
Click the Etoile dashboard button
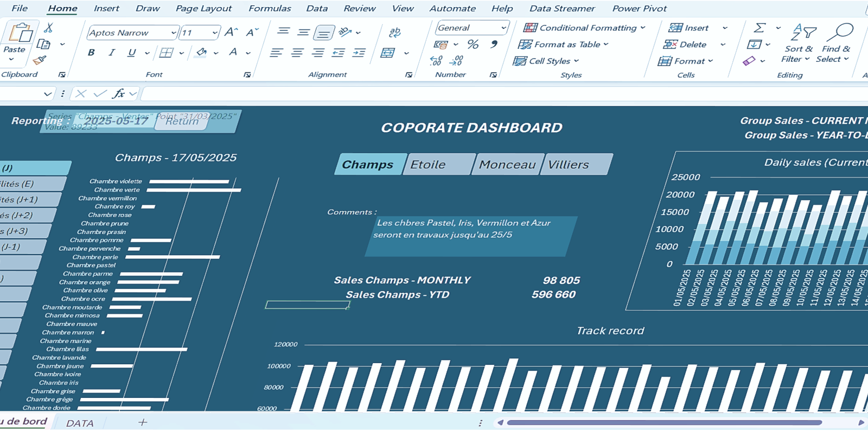tap(438, 164)
